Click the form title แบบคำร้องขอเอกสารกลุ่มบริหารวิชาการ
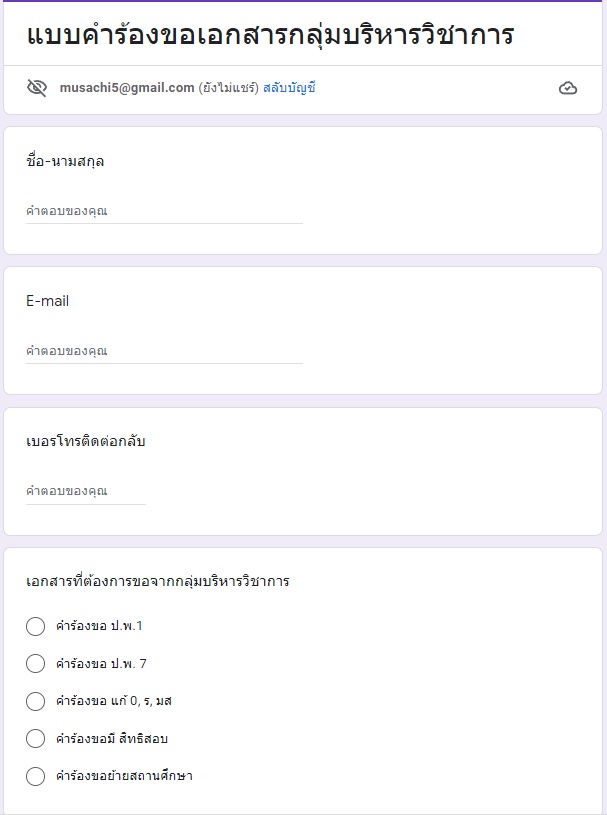Viewport: 607px width, 815px height. coord(270,35)
